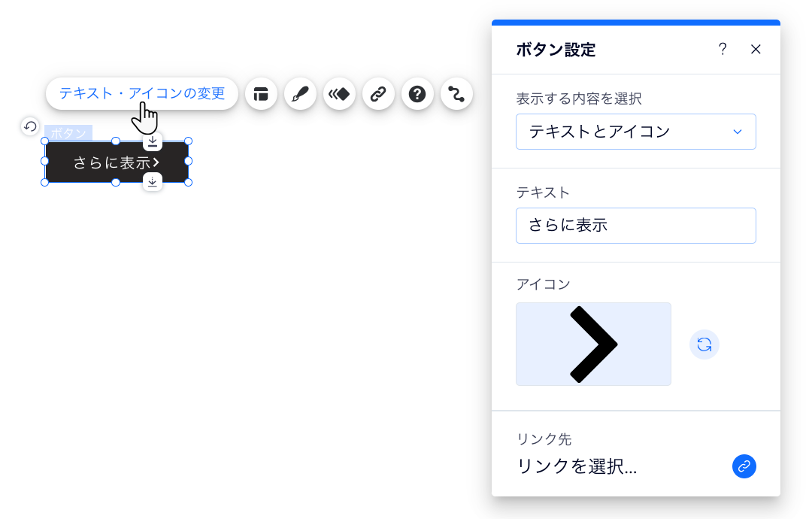The height and width of the screenshot is (519, 812).
Task: Click the replace icon refresh button
Action: click(x=704, y=344)
